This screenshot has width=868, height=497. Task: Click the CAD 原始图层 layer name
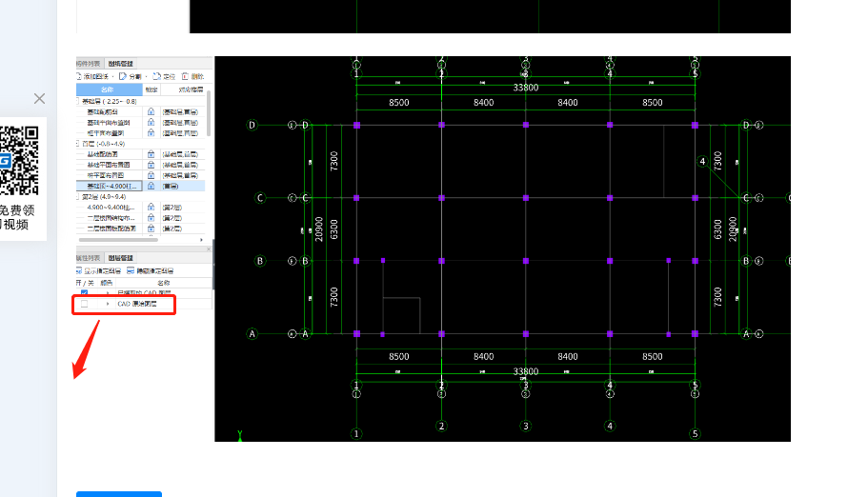tap(137, 304)
